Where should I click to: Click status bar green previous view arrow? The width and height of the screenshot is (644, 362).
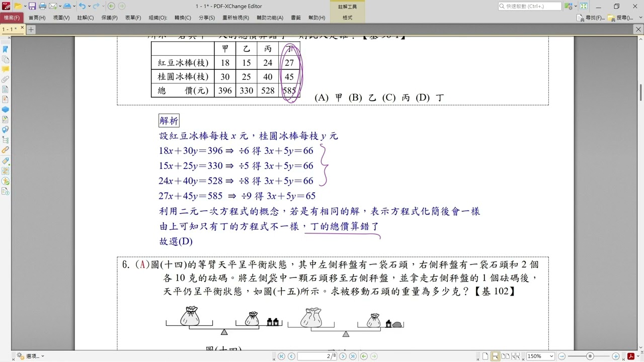(x=364, y=356)
